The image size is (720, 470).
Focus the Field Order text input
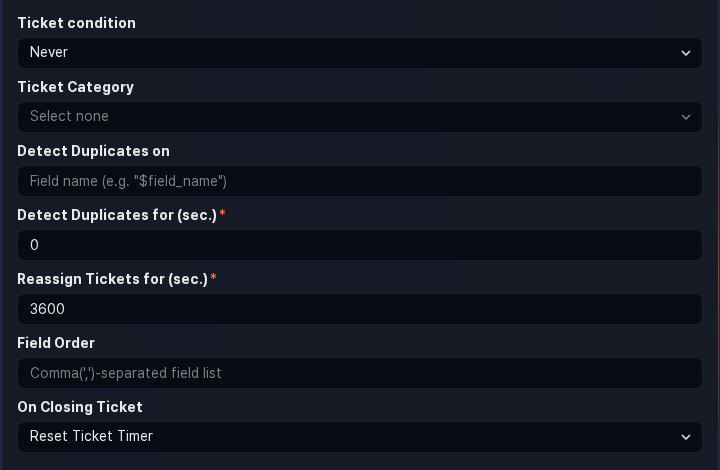tap(360, 373)
